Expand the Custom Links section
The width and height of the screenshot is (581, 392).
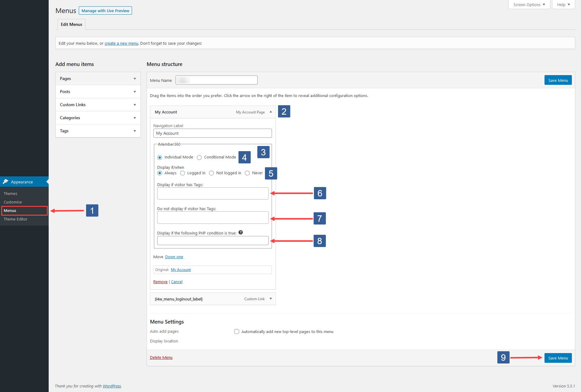(135, 105)
